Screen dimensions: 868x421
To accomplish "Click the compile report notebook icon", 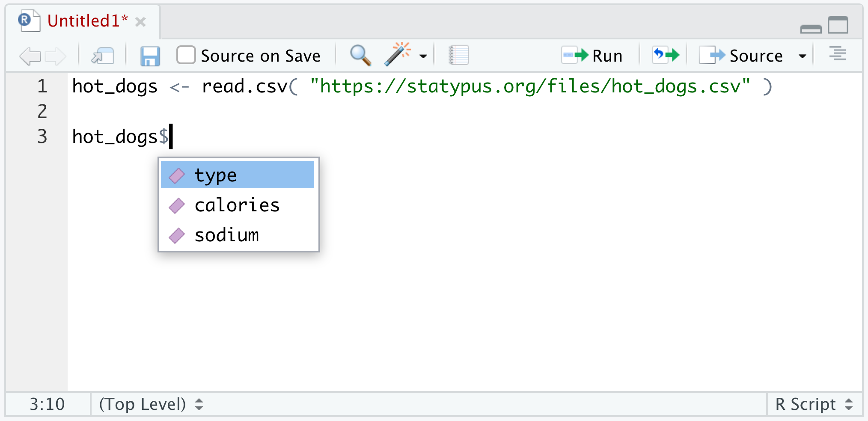I will (x=459, y=56).
